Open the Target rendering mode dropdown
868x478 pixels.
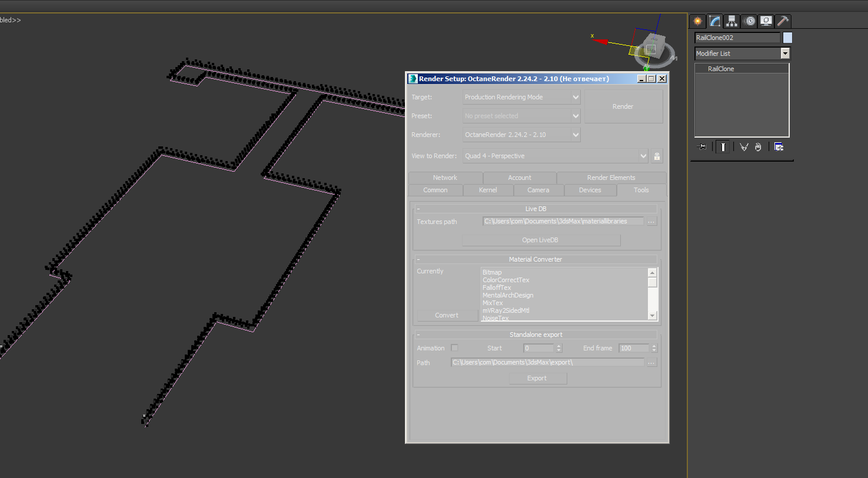pyautogui.click(x=521, y=97)
